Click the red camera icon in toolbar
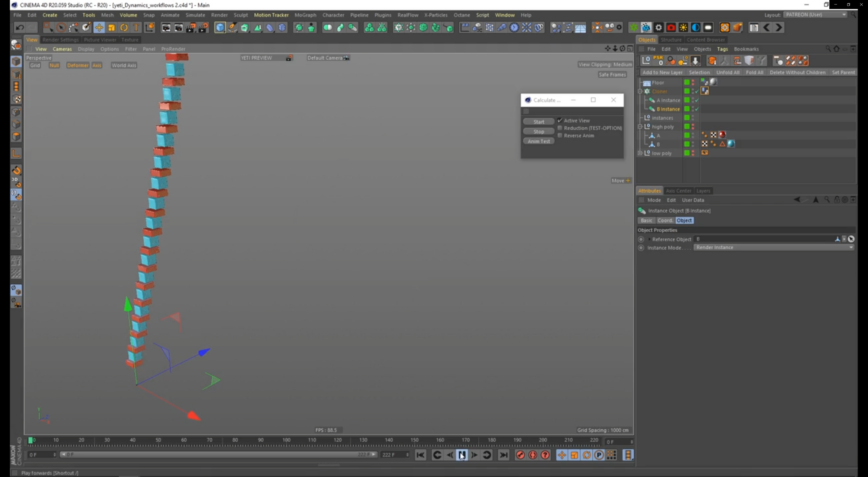Screen dimensions: 868x477 click(671, 28)
